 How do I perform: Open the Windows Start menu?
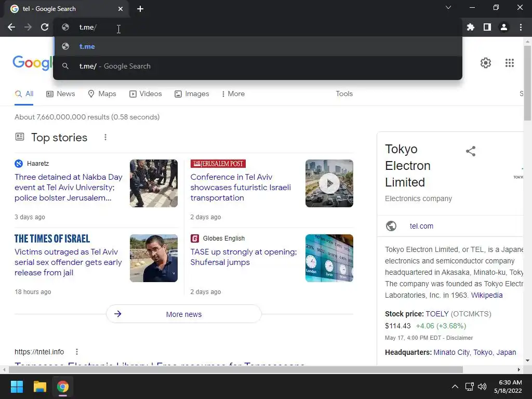coord(17,387)
